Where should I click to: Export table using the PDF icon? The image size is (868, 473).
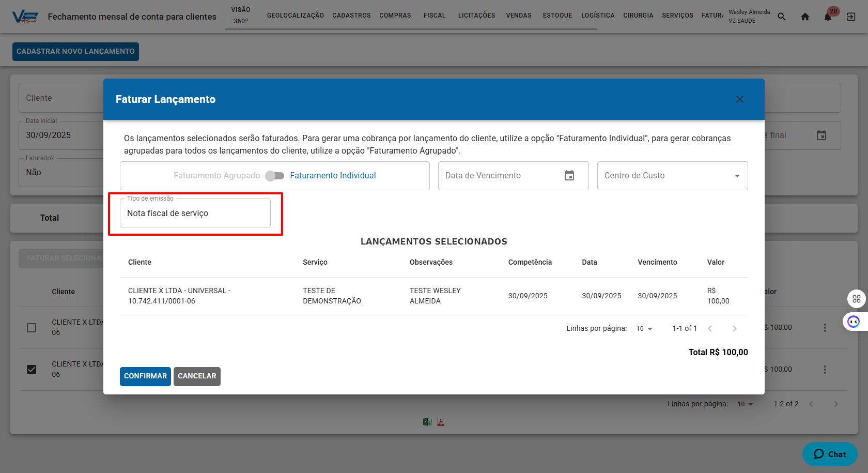441,422
